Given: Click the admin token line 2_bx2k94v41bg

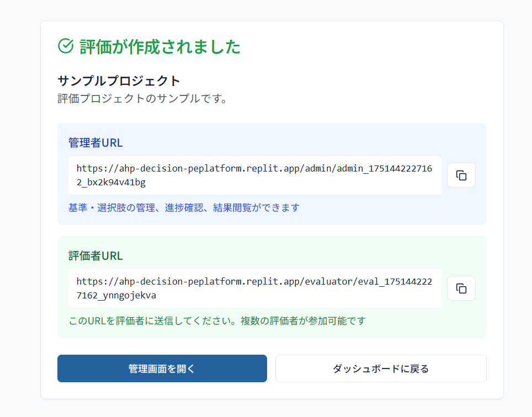Looking at the screenshot, I should (111, 183).
